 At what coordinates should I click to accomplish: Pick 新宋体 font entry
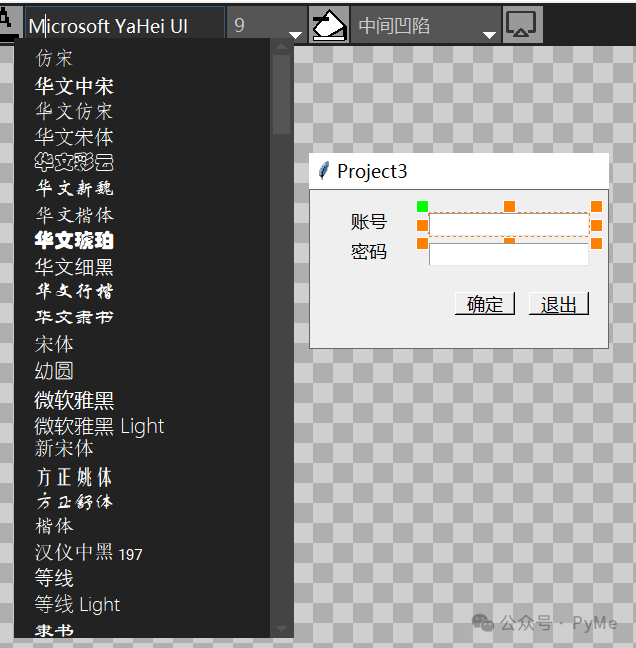(64, 448)
